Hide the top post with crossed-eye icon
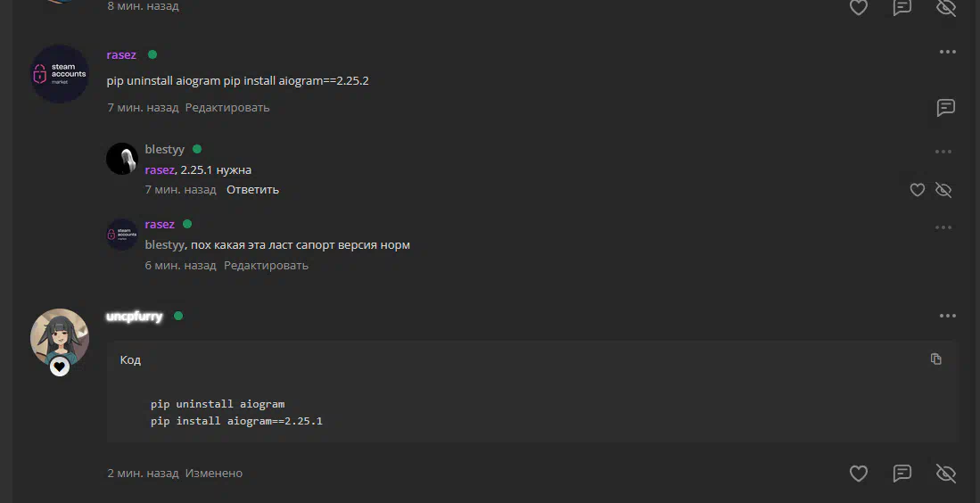 [x=945, y=7]
